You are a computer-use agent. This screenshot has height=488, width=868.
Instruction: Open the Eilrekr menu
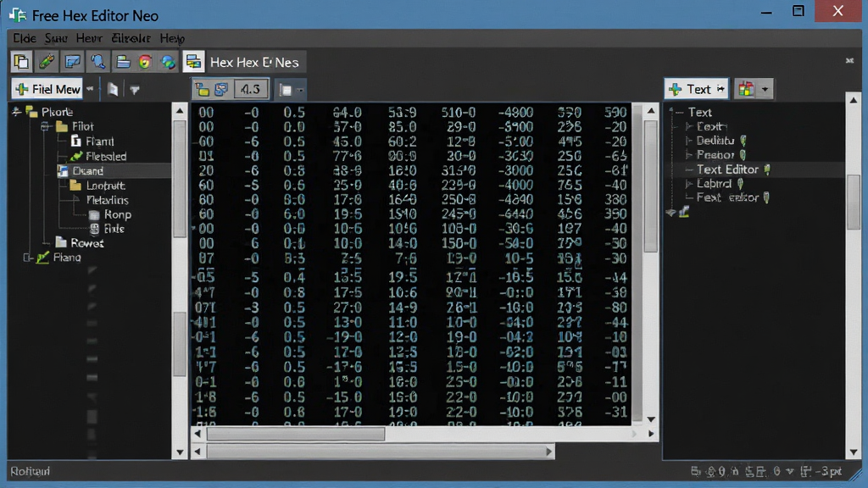pos(131,38)
